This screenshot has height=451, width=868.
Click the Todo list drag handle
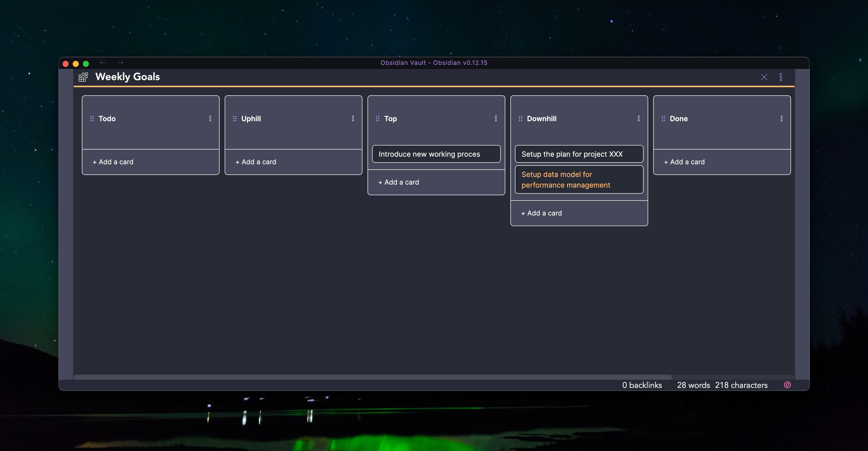pos(92,119)
